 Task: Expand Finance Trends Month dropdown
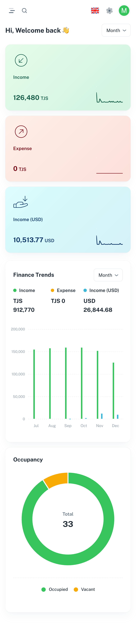pos(108,275)
